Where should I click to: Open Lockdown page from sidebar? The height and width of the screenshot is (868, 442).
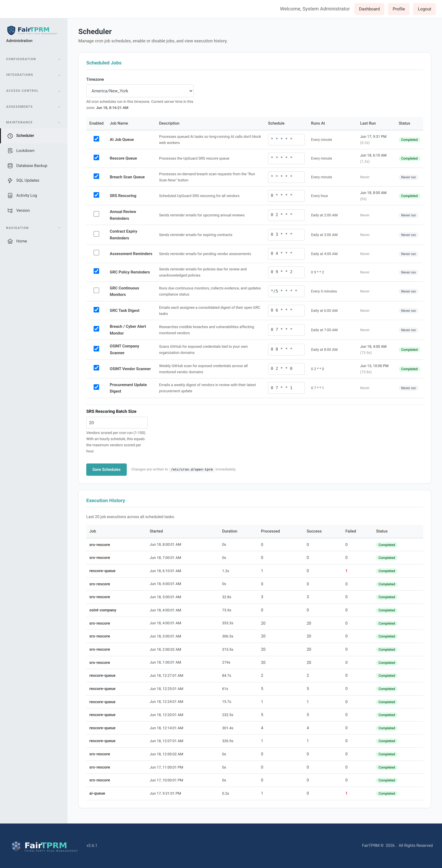(x=34, y=151)
